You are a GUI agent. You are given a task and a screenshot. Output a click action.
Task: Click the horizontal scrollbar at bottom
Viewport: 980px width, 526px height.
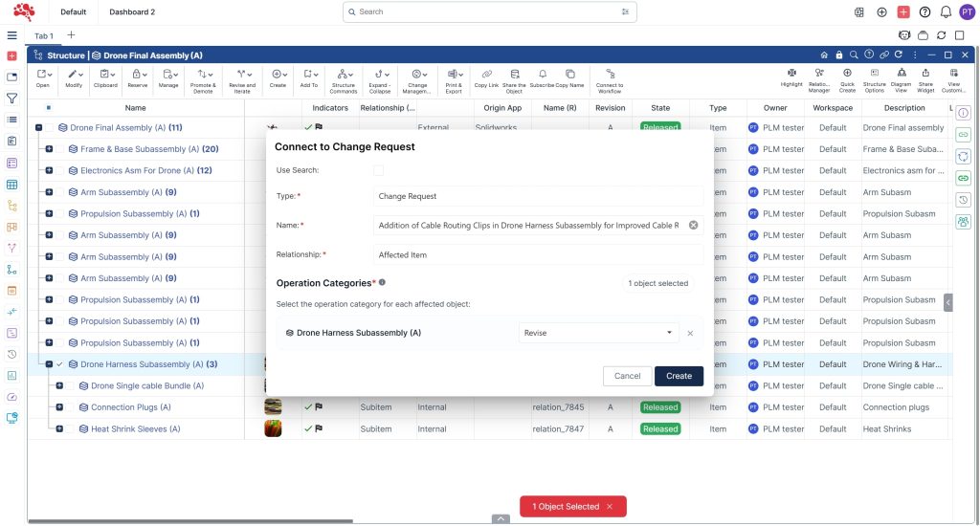[x=190, y=521]
